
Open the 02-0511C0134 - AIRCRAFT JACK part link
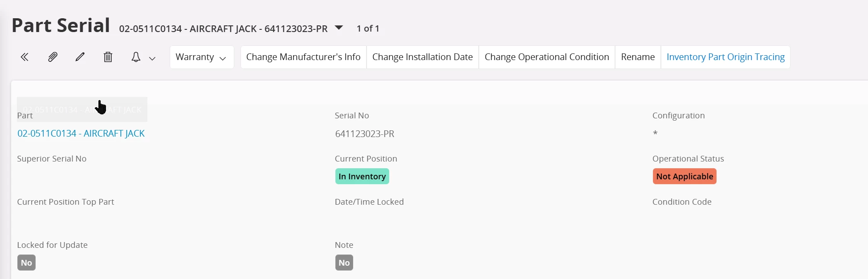tap(81, 133)
